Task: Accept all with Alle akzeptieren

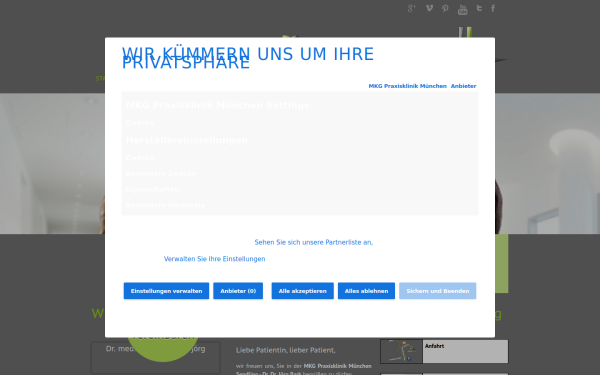Action: [x=303, y=291]
